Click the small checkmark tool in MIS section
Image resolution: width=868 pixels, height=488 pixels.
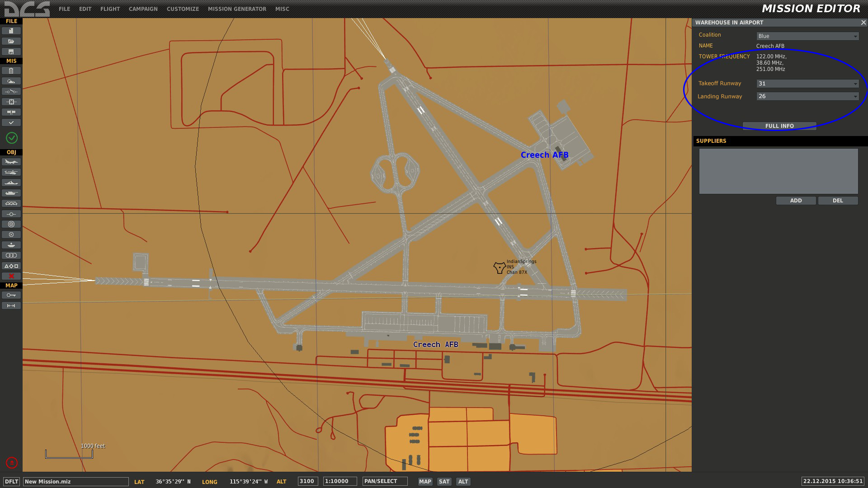11,122
